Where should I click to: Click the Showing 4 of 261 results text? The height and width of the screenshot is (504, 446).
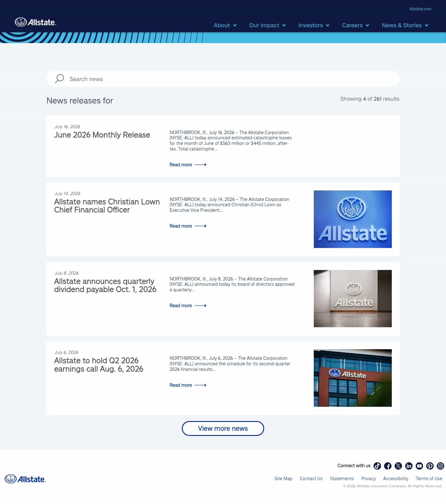[x=370, y=99]
